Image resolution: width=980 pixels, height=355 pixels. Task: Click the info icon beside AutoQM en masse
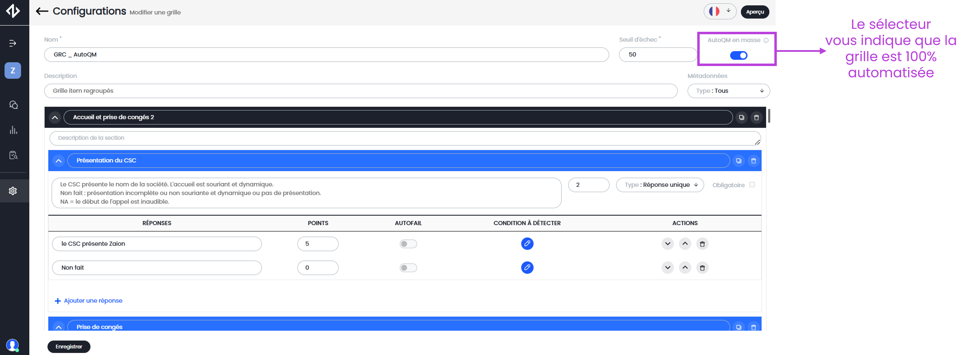tap(766, 40)
